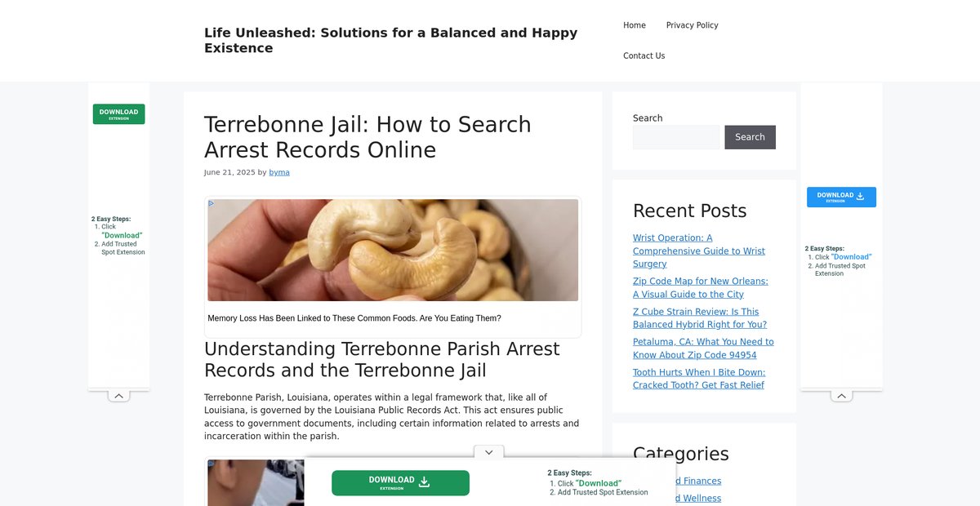
Task: Collapse the left sidebar ad with chevron
Action: click(x=118, y=396)
